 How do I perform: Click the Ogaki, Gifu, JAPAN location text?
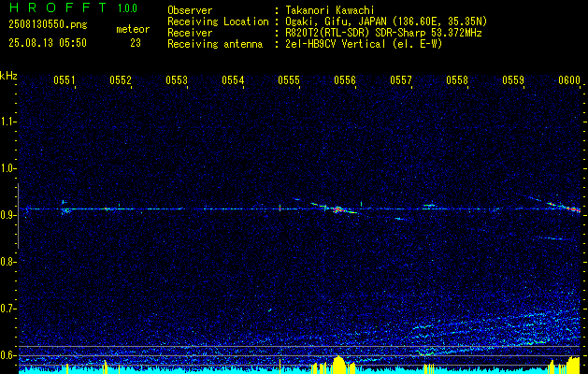coord(386,22)
